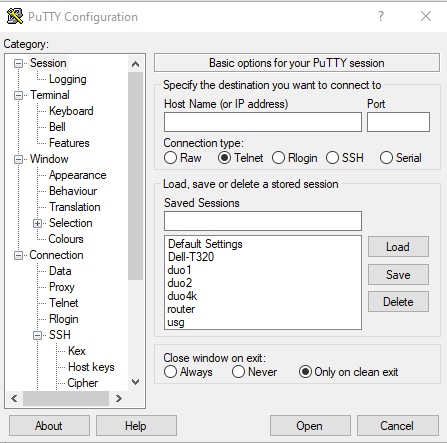Open the Features category
Screen dimensions: 447x443
69,143
